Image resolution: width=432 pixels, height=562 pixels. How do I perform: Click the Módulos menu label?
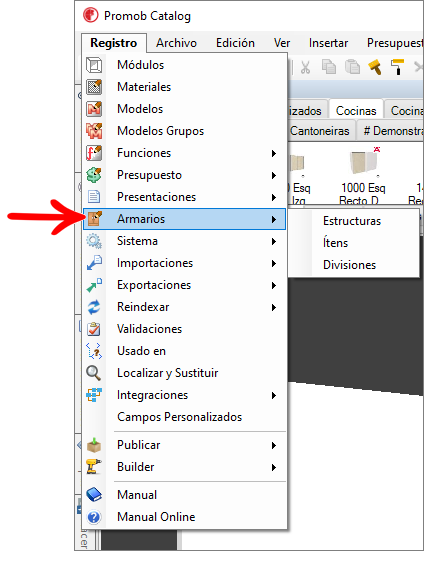pos(141,65)
